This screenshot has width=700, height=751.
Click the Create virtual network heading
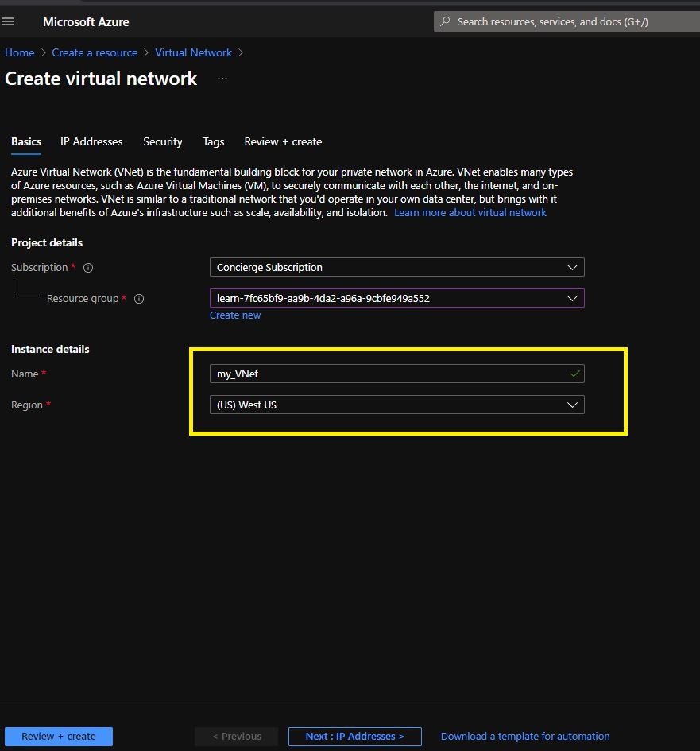click(101, 79)
